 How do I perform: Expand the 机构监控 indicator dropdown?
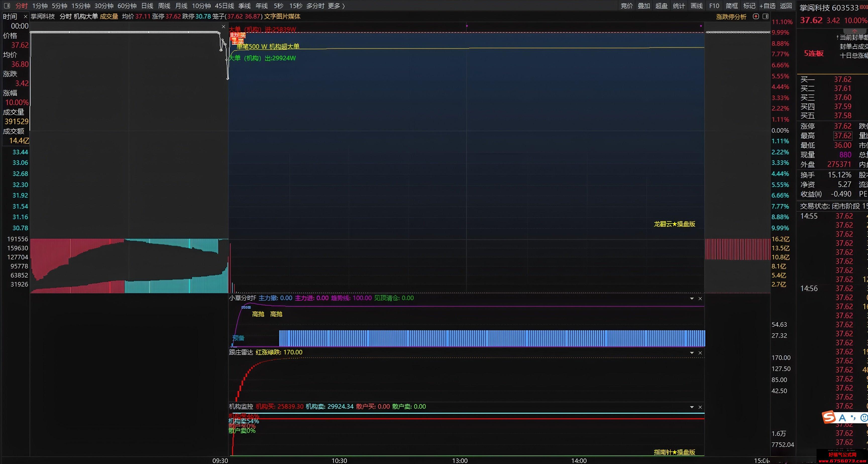692,407
